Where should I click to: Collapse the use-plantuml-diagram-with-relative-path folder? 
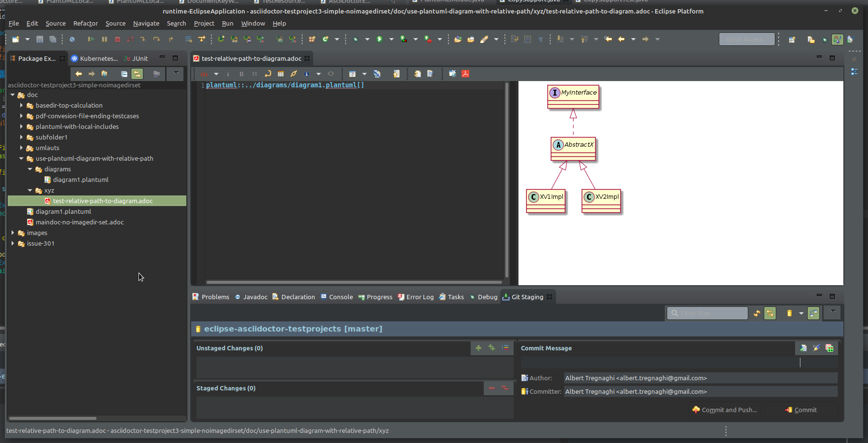click(21, 158)
